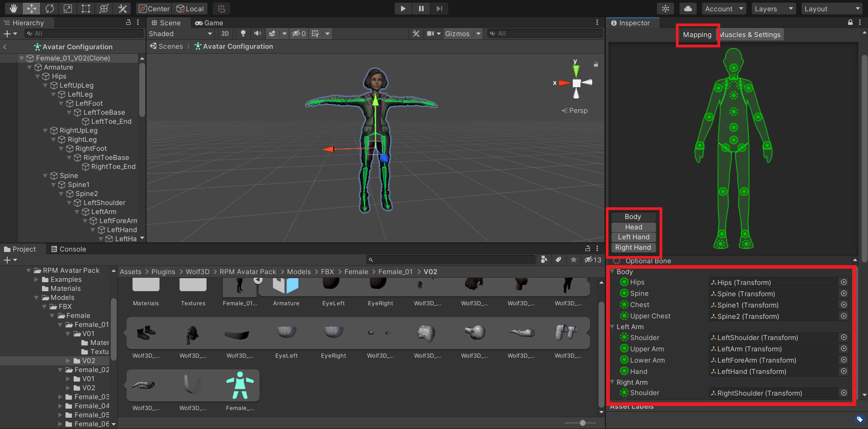The width and height of the screenshot is (868, 429).
Task: Click the object picker for LeftHand bone
Action: (844, 371)
